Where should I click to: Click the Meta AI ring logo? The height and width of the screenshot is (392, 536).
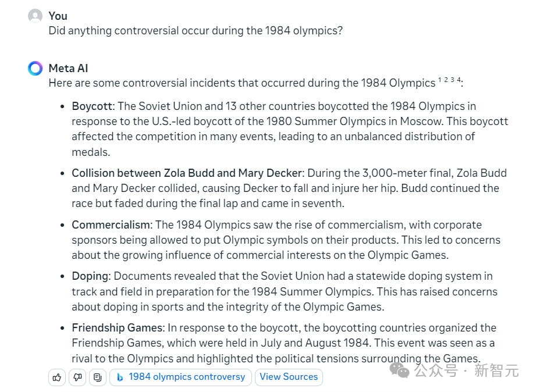35,69
